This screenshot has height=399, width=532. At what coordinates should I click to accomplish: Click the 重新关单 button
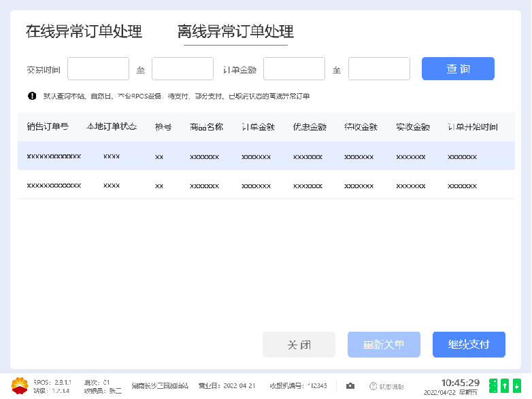click(x=384, y=345)
